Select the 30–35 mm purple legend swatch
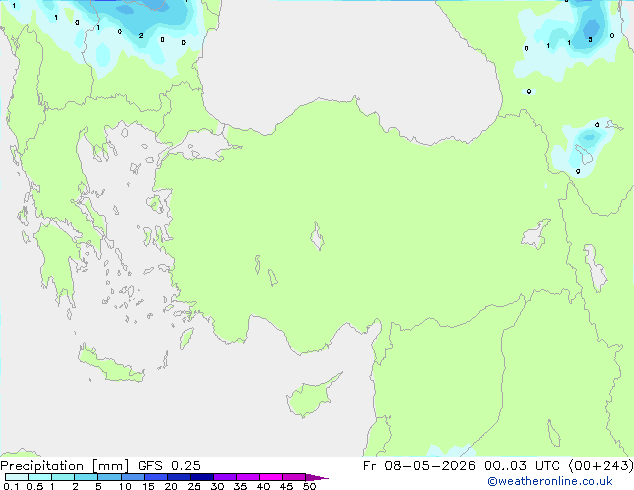 (x=224, y=477)
